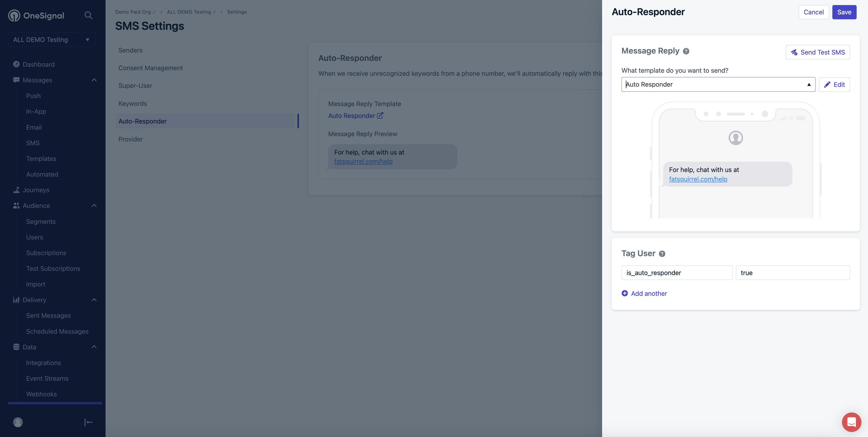The image size is (868, 437).
Task: Go to Email messages
Action: click(x=34, y=127)
